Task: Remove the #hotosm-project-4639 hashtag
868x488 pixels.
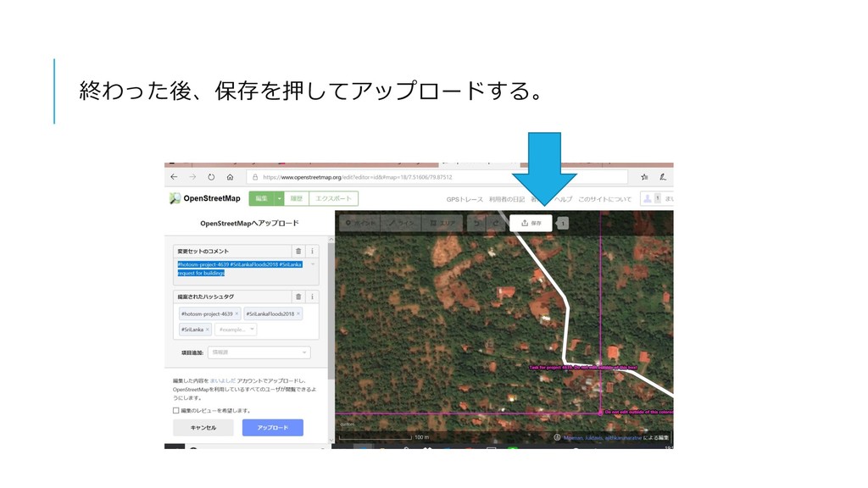Action: coord(237,313)
